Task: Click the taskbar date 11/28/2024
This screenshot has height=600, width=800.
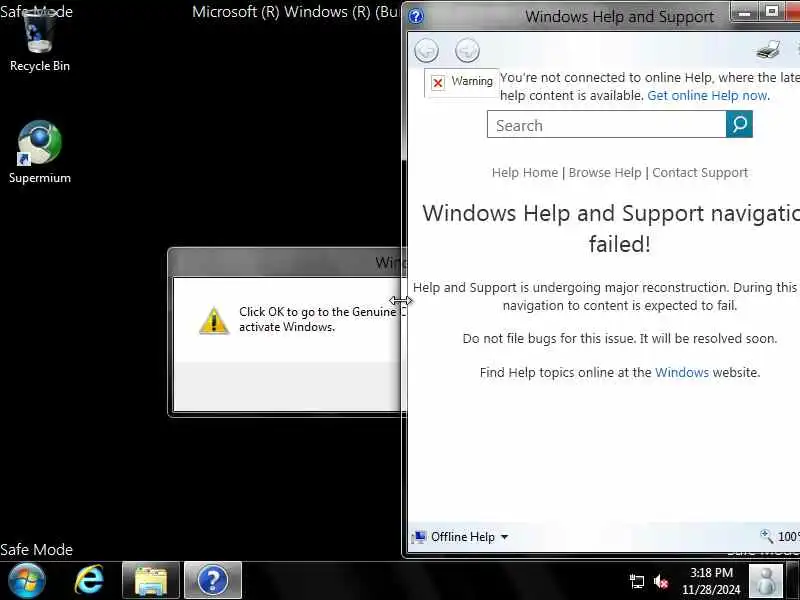Action: click(x=711, y=590)
